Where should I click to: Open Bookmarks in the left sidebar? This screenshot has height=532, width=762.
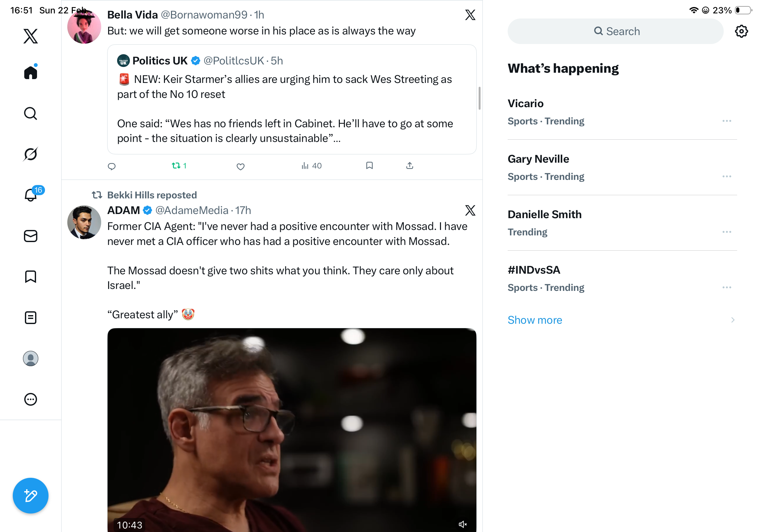[x=31, y=277]
